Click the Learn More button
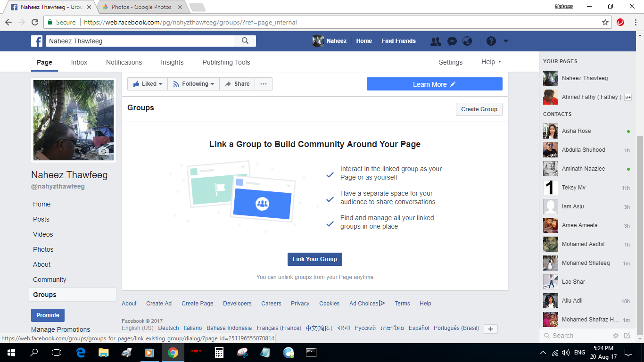Screen dimensions: 644x362 click(x=435, y=84)
